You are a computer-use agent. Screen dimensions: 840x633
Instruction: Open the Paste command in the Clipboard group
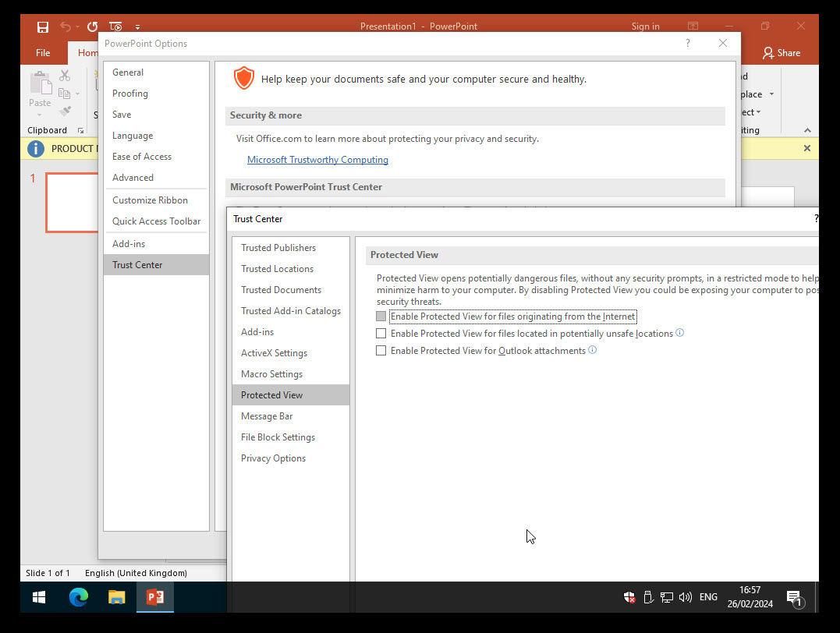click(x=40, y=90)
